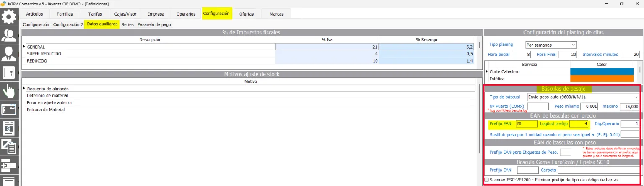This screenshot has width=644, height=186.
Task: Click the Sustituir peso por 1 unidad field
Action: [630, 134]
